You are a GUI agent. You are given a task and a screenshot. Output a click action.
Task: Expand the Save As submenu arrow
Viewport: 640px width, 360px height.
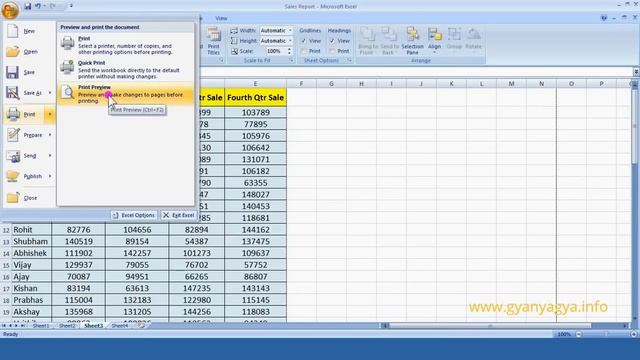click(50, 93)
